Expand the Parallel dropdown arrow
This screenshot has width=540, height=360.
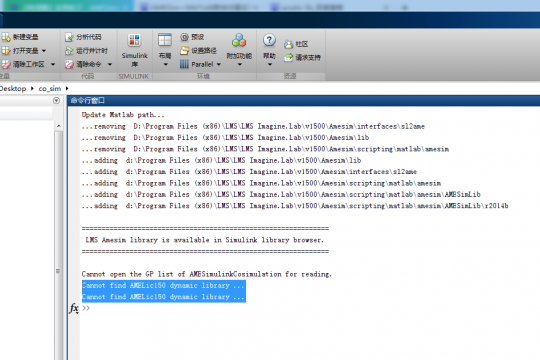(x=219, y=64)
